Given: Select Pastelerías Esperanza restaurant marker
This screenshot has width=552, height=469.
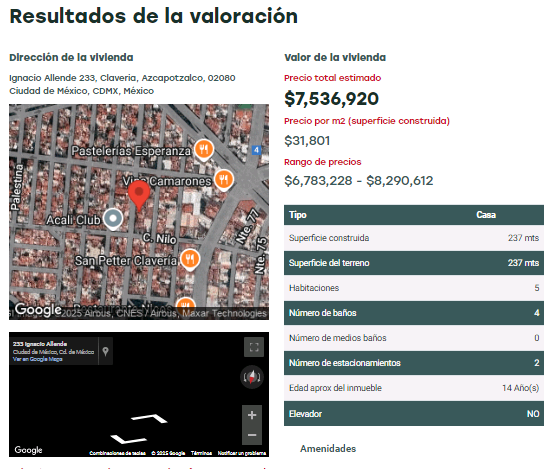Looking at the screenshot, I should pyautogui.click(x=204, y=150).
